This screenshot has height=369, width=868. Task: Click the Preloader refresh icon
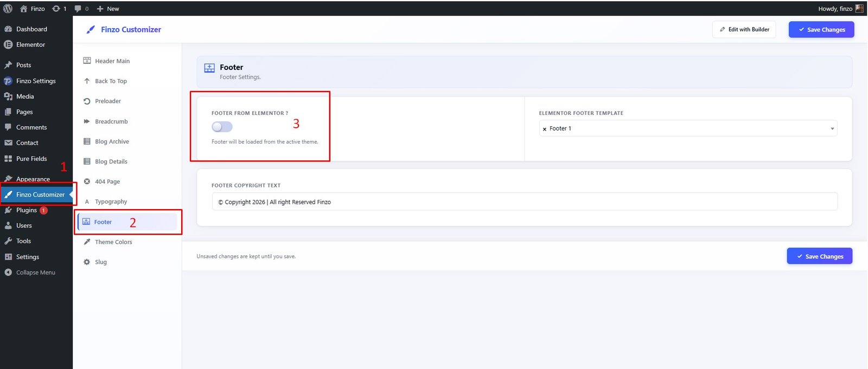(x=87, y=101)
